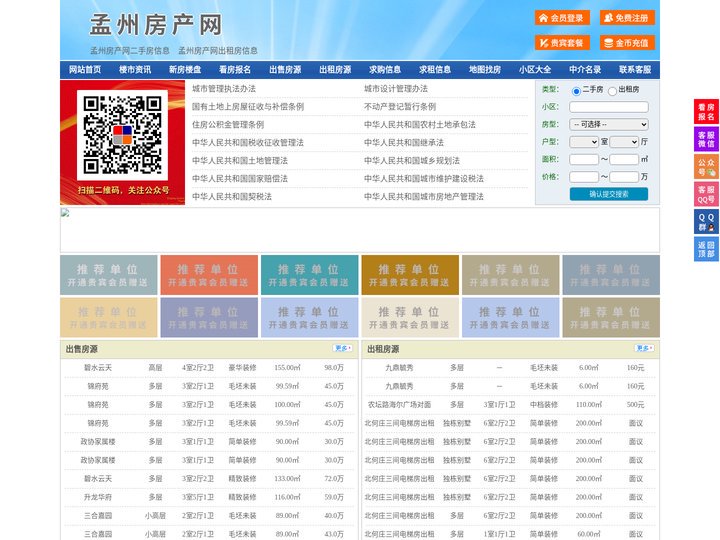Focus the maximum 面积 input field
This screenshot has width=720, height=540.
pos(624,159)
